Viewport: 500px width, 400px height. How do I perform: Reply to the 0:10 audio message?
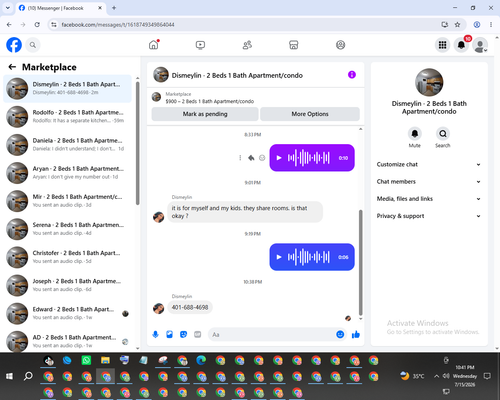pos(251,158)
